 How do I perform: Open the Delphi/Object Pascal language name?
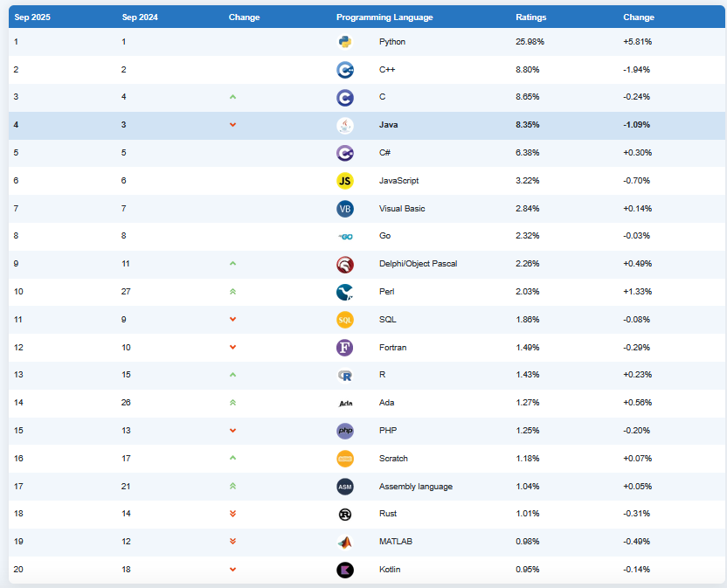tap(418, 264)
